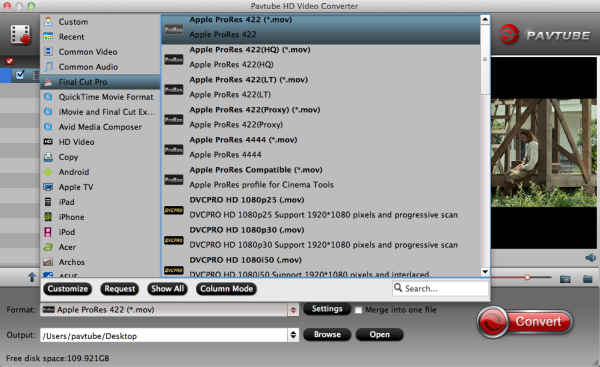Open the snapshot camera icon
The height and width of the screenshot is (367, 600).
(x=565, y=279)
